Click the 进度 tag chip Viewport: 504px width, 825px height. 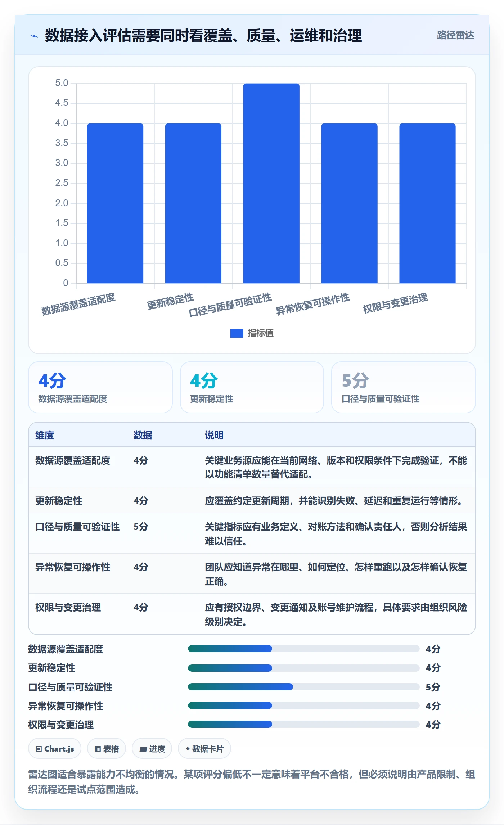[x=152, y=749]
